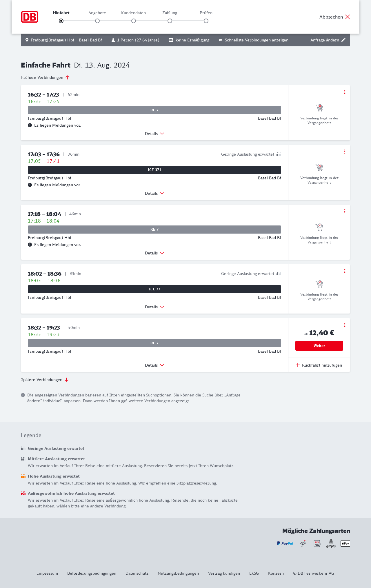Image resolution: width=371 pixels, height=588 pixels.
Task: Open three-dot menu for 18:32 connection
Action: 345,325
